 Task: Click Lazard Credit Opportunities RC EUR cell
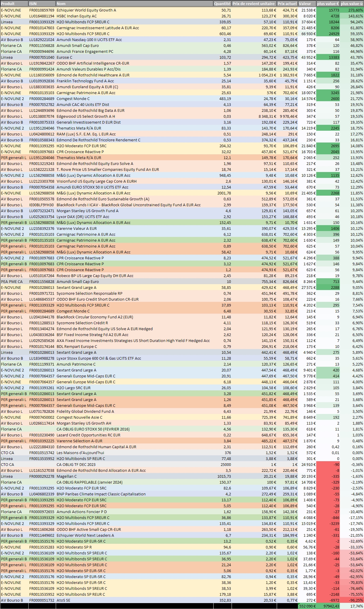coord(135,435)
